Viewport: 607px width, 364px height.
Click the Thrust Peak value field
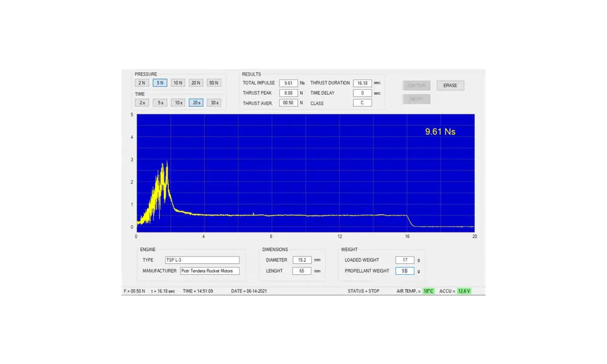pos(288,93)
